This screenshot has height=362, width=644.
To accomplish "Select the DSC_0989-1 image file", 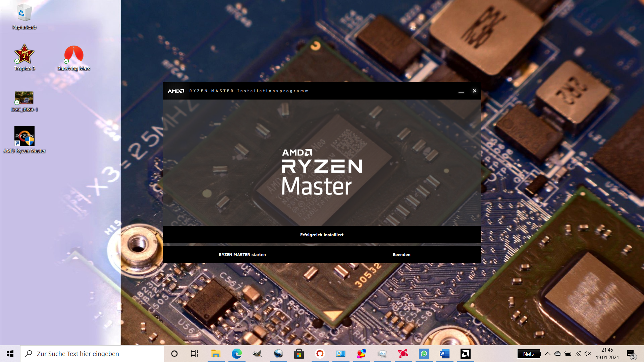I will [24, 98].
